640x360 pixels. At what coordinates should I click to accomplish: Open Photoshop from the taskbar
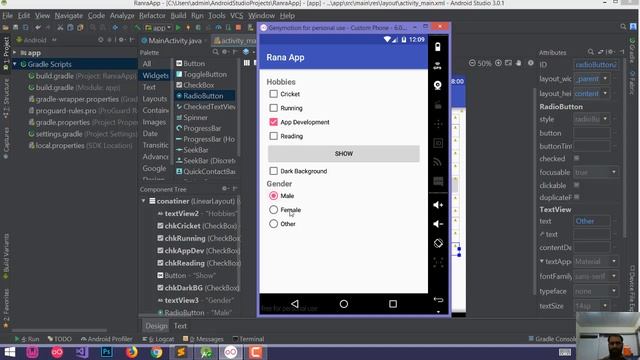(107, 352)
